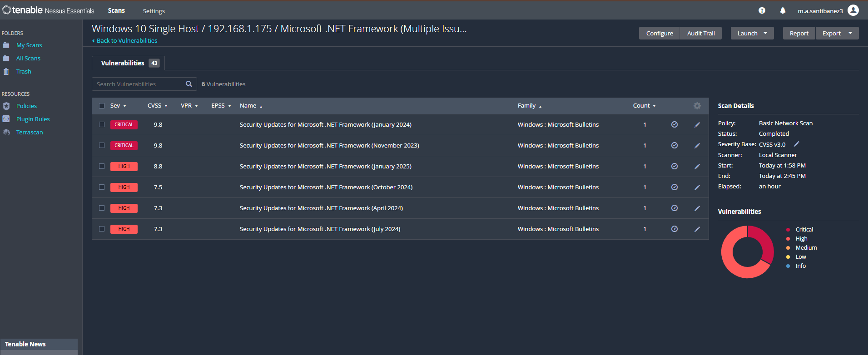Image resolution: width=868 pixels, height=355 pixels.
Task: Click the Tenable Nessus Essentials logo
Action: coord(49,10)
